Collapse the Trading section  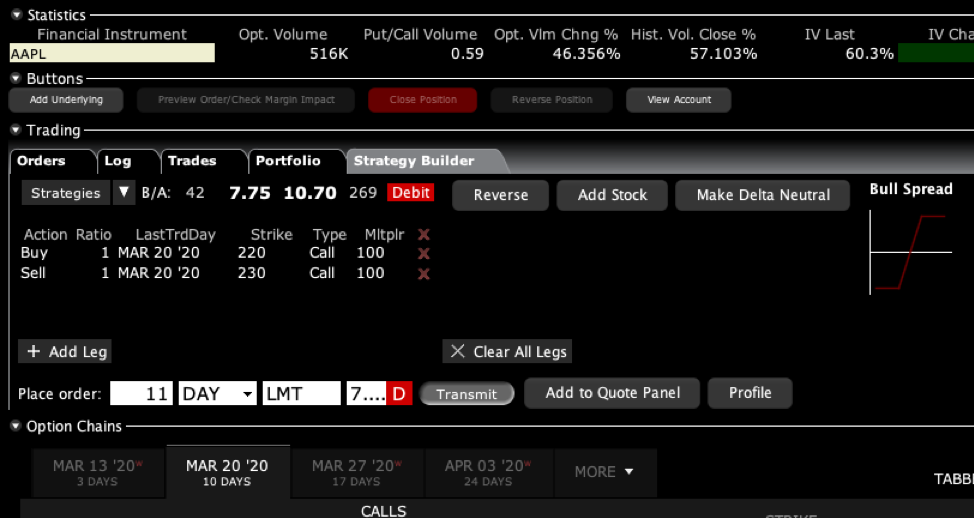(16, 131)
